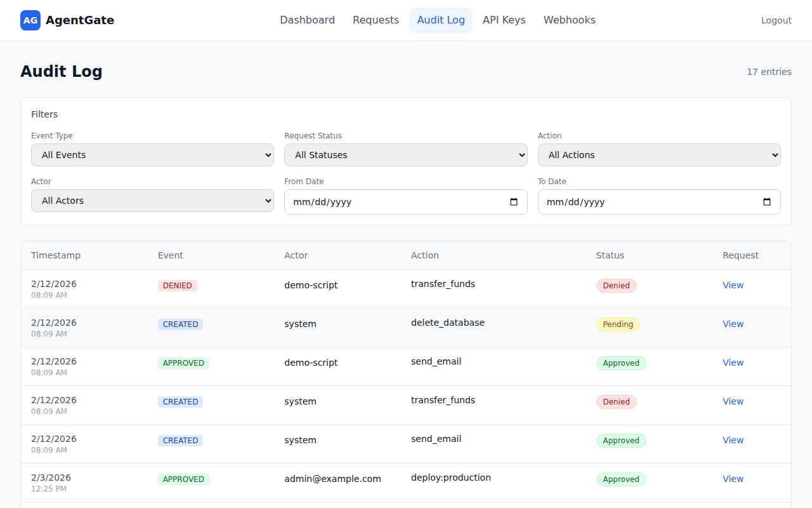Viewport: 812px width, 508px height.
Task: View the deploy:production request
Action: click(733, 479)
